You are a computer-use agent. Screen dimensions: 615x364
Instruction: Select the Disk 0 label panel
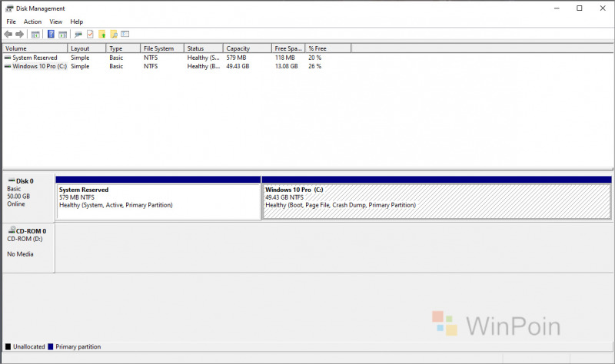28,198
